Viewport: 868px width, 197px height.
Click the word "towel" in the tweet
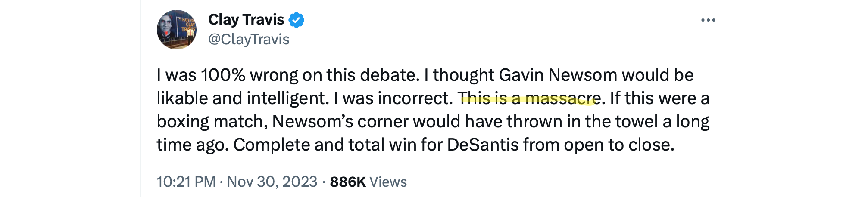click(637, 122)
